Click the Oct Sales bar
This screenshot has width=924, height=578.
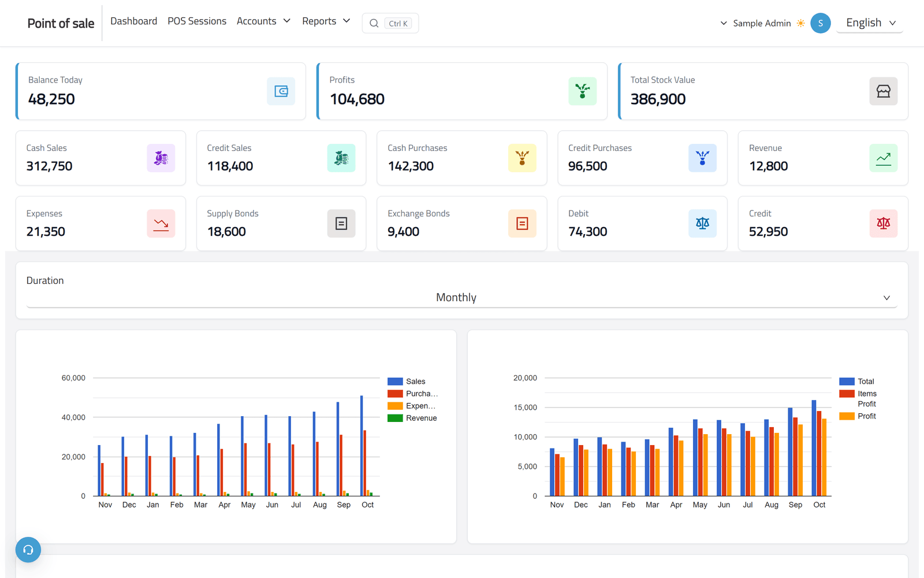(x=362, y=446)
